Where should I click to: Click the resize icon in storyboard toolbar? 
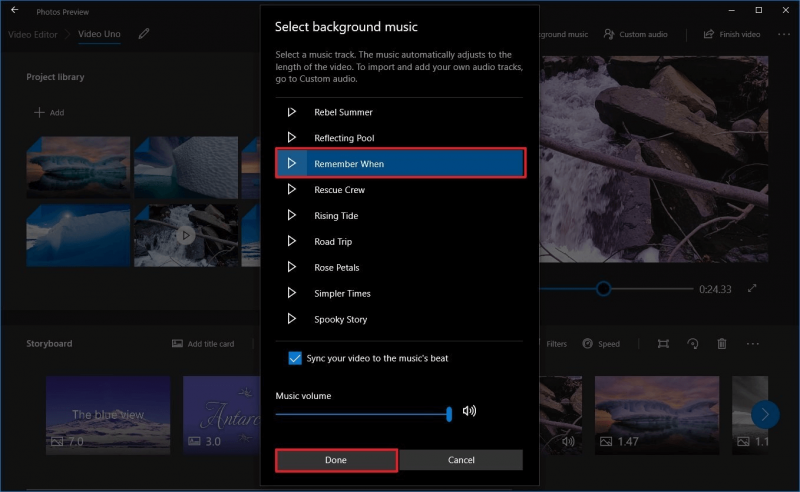[x=663, y=344]
